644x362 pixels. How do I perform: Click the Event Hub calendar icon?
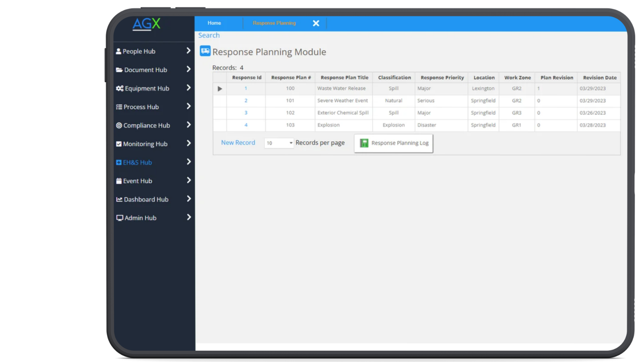click(x=119, y=181)
